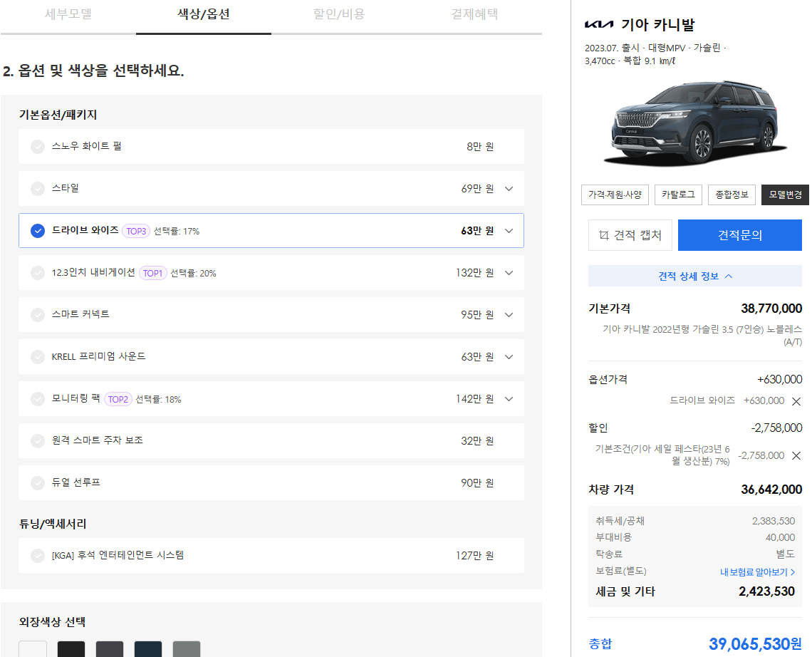
Task: Expand 모니터링 팩 details chevron
Action: [x=509, y=399]
